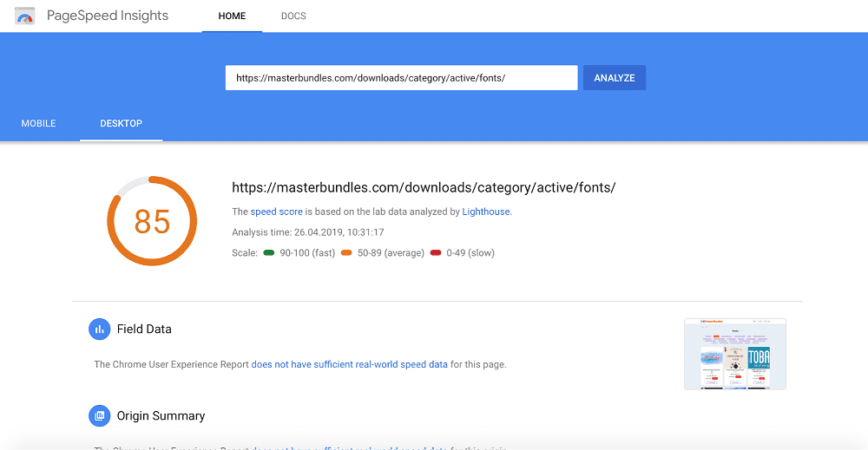The width and height of the screenshot is (868, 450).
Task: Click the orange average scale indicator
Action: pos(346,252)
